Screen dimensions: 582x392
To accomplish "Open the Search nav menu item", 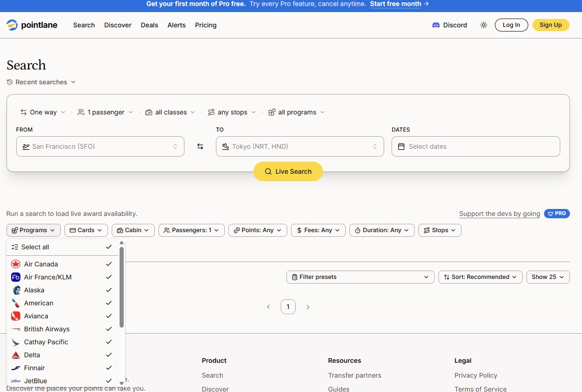I will [x=84, y=25].
